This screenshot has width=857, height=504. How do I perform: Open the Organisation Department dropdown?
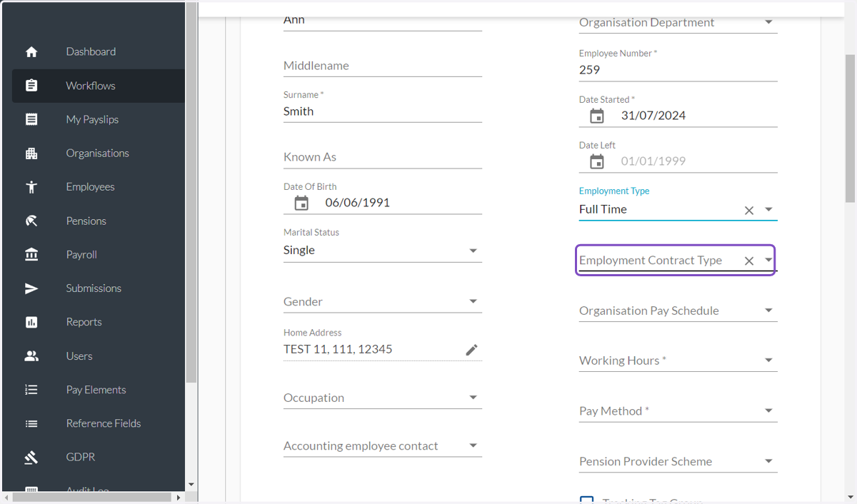[x=768, y=22]
